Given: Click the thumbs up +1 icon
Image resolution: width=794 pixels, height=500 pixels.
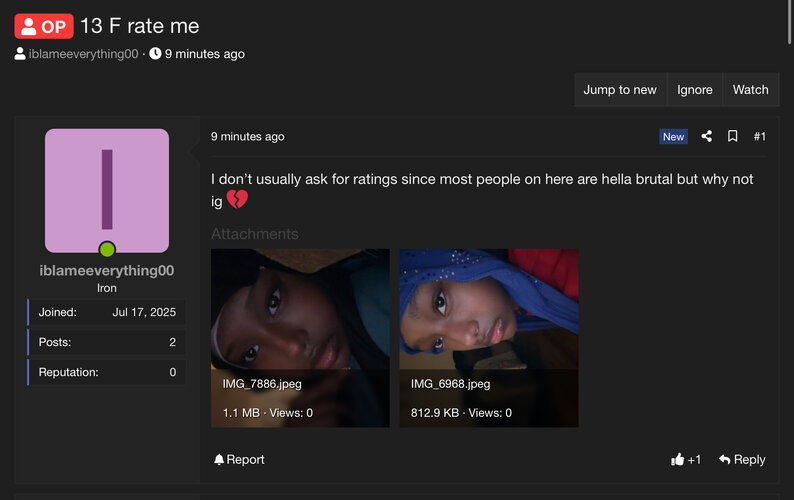Looking at the screenshot, I should [678, 460].
